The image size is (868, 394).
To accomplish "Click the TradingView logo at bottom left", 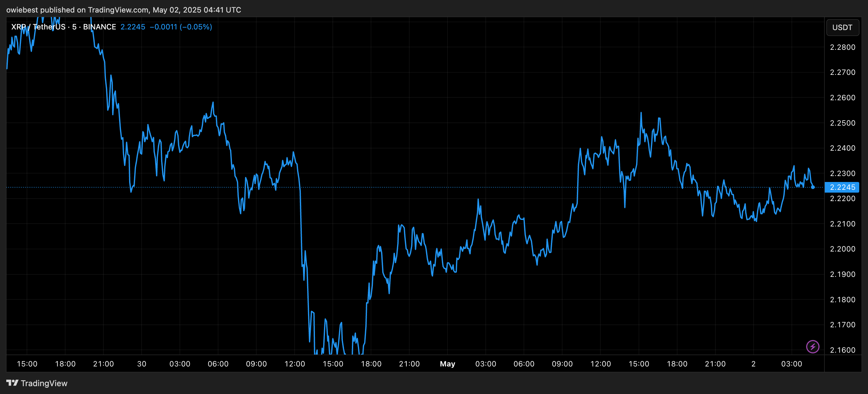I will pyautogui.click(x=37, y=383).
